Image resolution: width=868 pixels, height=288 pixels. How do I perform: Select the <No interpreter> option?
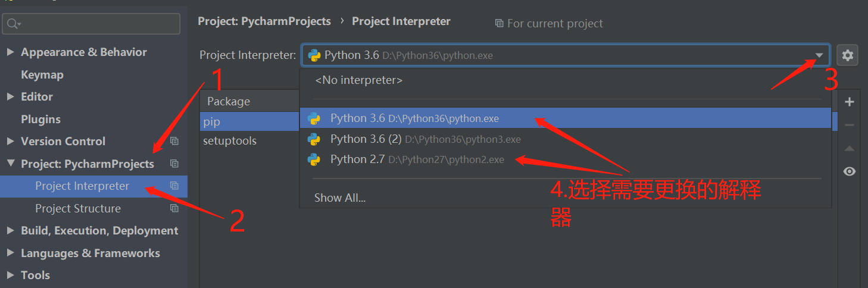358,80
